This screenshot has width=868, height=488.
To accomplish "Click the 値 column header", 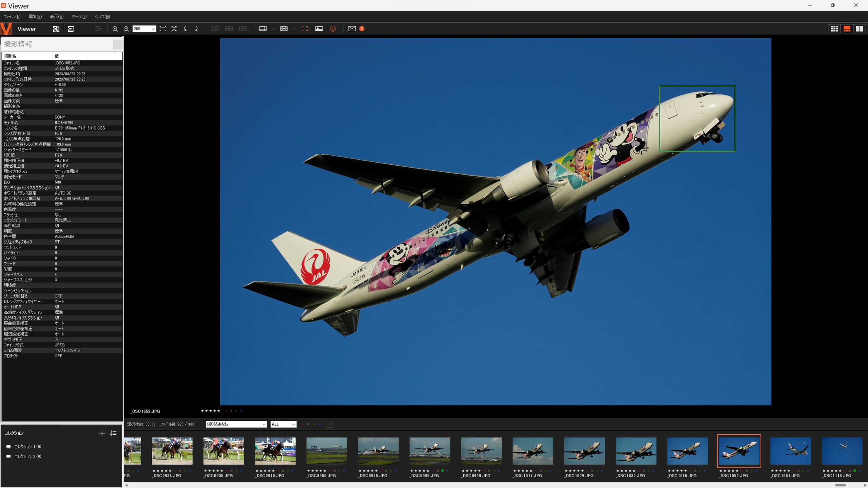I will (x=88, y=56).
